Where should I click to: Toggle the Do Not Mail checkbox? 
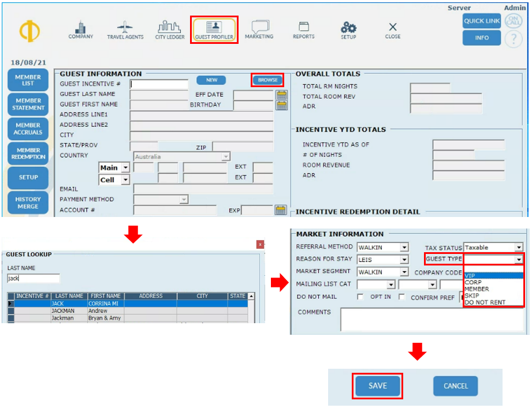coord(360,297)
